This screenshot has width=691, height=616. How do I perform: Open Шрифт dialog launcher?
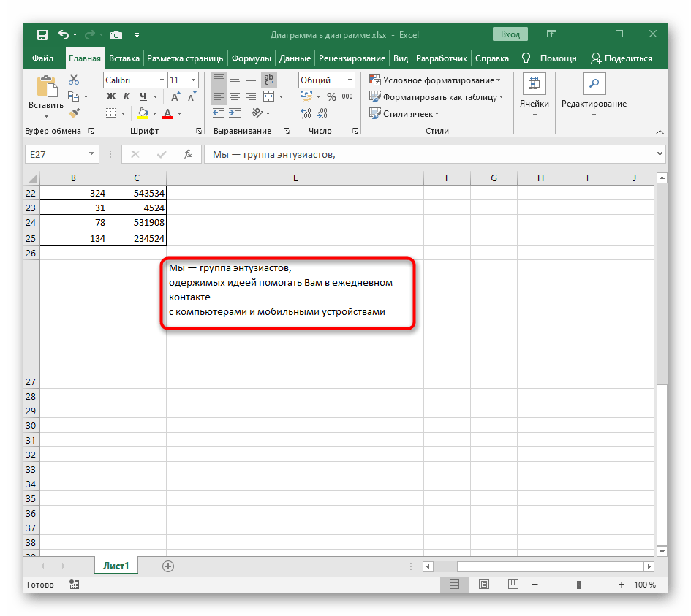(x=199, y=131)
